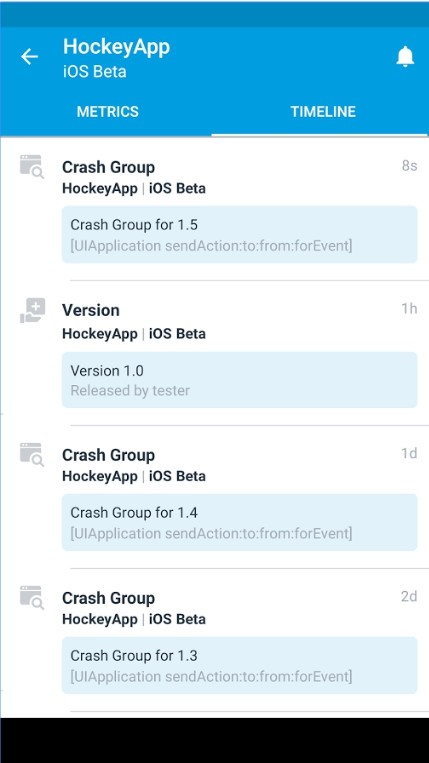Screen dimensions: 429x763
Task: Click the crash group icon for 1.5
Action: tap(32, 167)
